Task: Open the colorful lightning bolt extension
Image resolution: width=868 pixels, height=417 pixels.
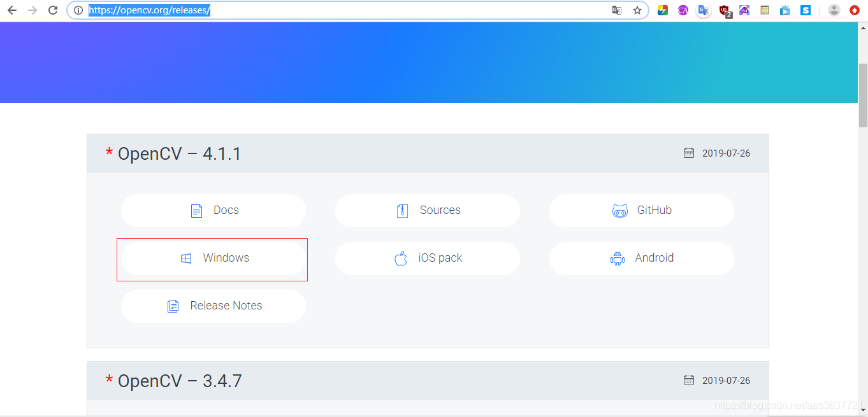Action: (663, 10)
